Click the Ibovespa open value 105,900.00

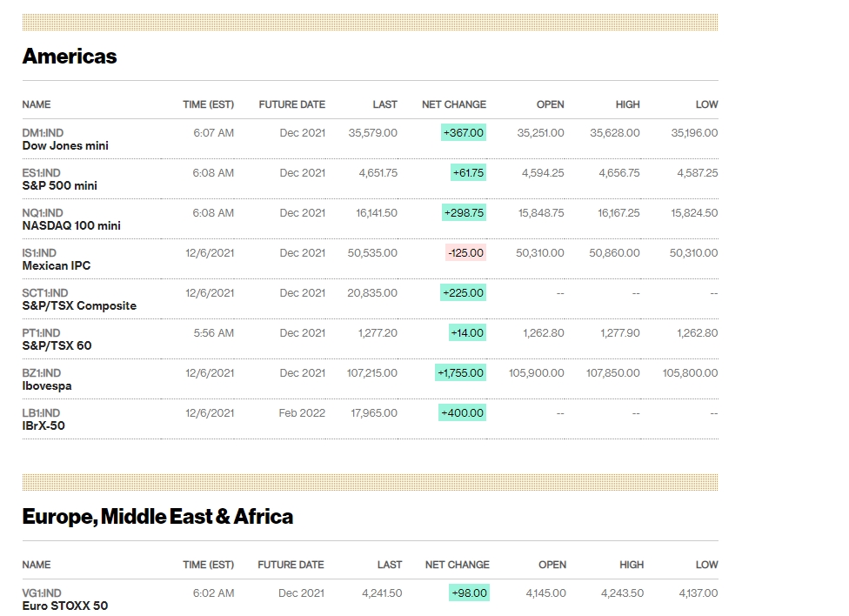point(537,374)
